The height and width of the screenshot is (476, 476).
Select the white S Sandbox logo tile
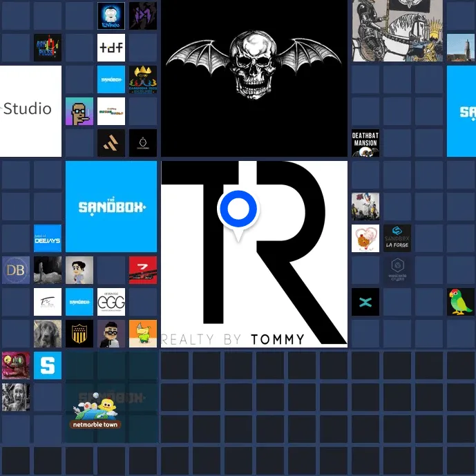pos(48,365)
